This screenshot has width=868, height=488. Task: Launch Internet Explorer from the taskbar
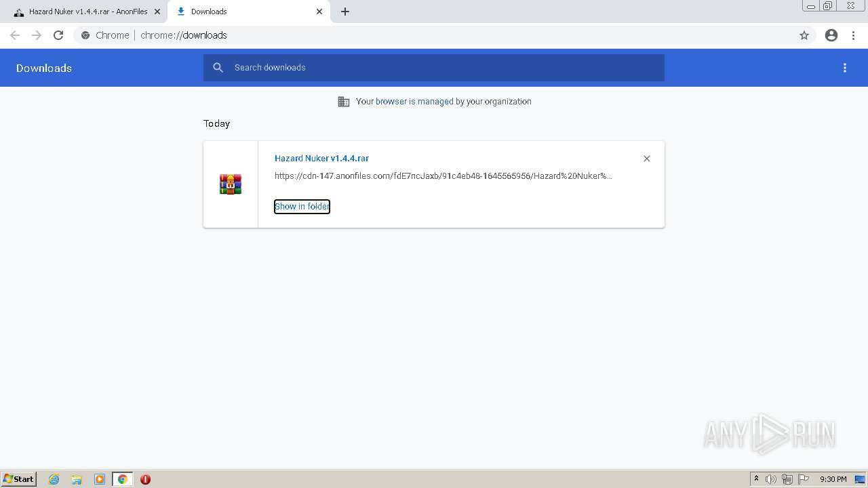coord(54,479)
